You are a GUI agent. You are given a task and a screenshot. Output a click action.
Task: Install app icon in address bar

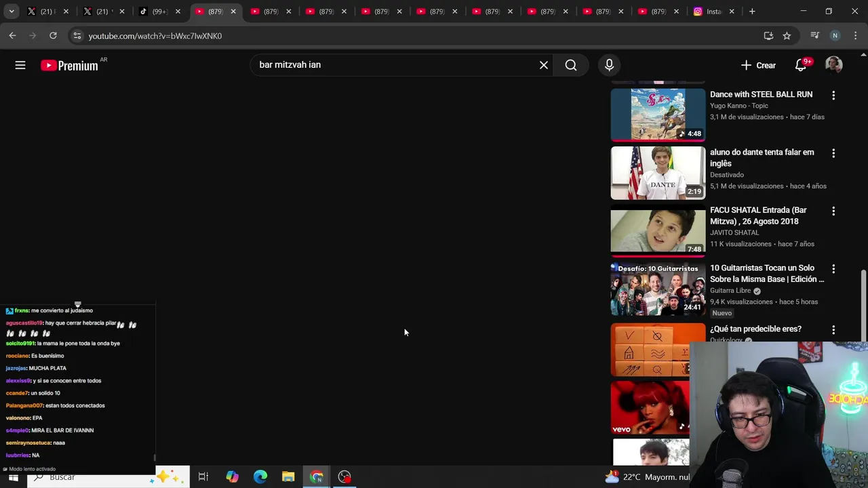tap(768, 36)
